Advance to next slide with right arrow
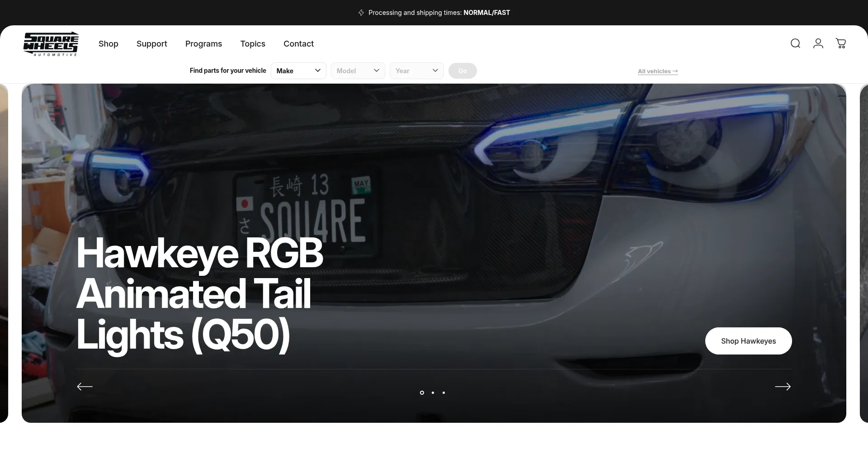The image size is (868, 449). [783, 387]
